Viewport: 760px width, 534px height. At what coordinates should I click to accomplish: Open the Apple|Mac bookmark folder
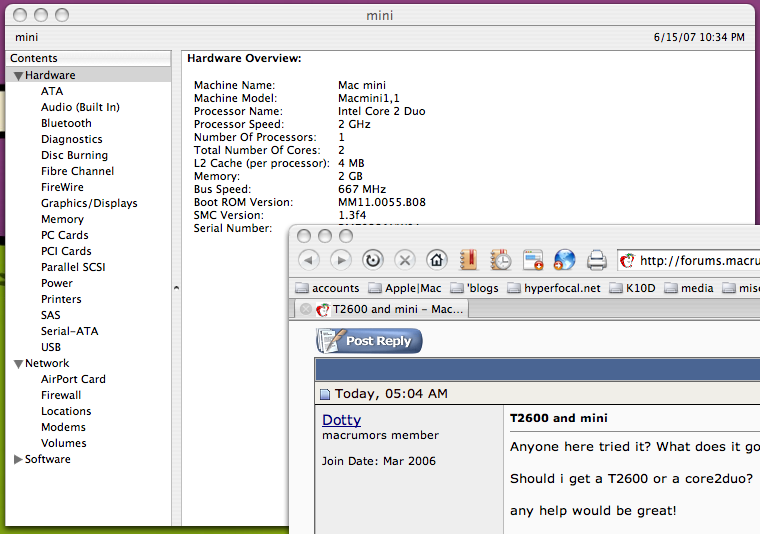point(405,288)
